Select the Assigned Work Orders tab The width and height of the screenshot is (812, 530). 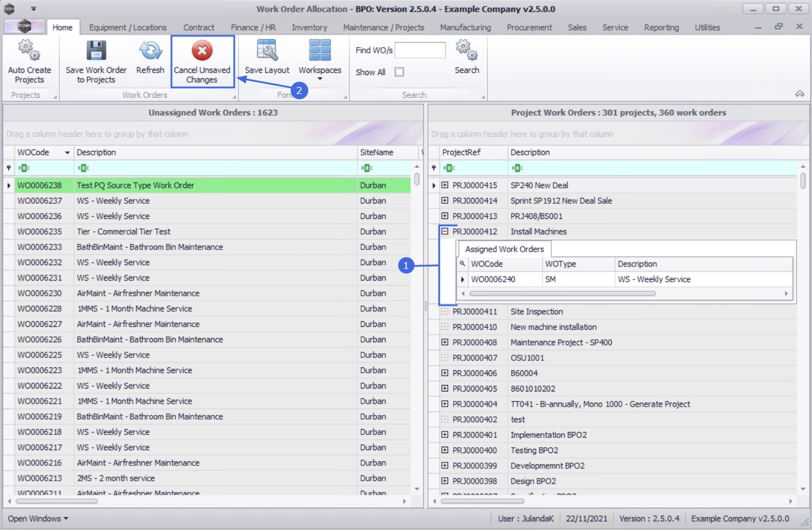[x=504, y=249]
